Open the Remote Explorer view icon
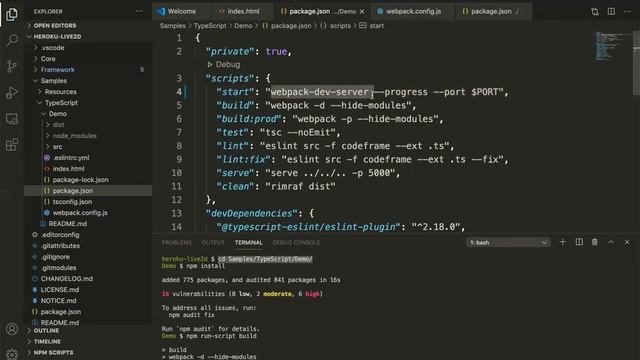 (x=12, y=119)
